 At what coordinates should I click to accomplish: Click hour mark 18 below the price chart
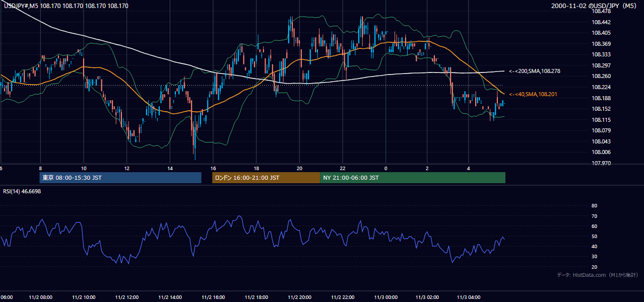tap(256, 168)
